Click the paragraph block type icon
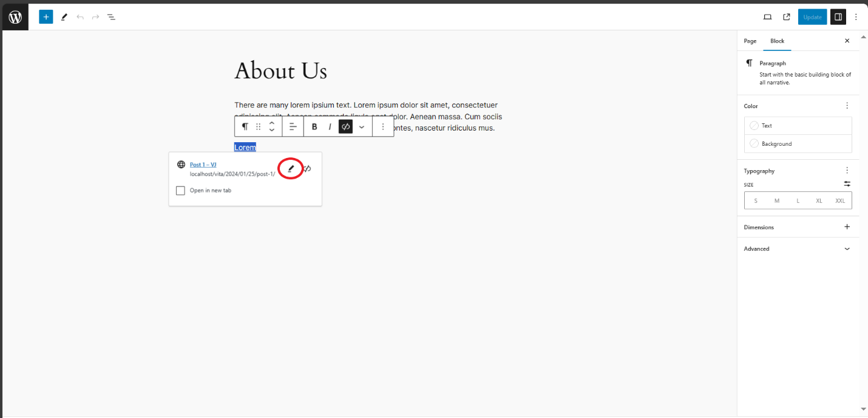The image size is (868, 418). click(245, 126)
